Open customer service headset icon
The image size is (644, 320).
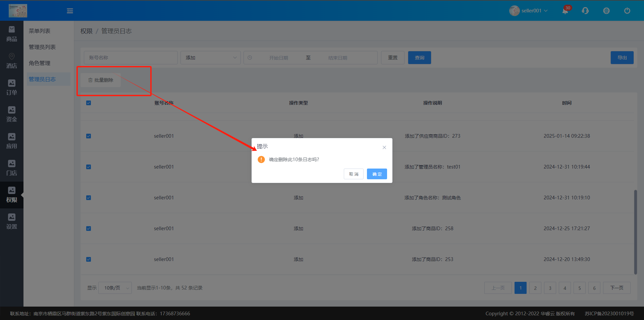pyautogui.click(x=585, y=11)
